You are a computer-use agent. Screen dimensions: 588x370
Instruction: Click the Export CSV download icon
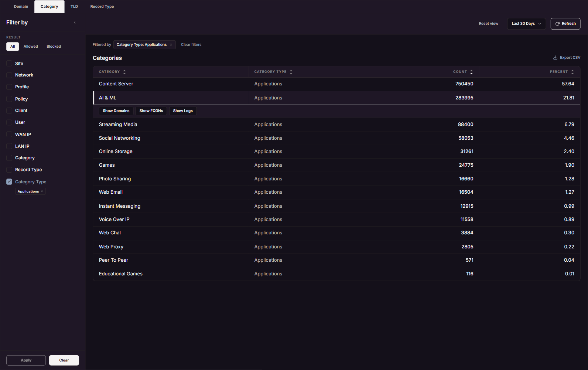555,58
